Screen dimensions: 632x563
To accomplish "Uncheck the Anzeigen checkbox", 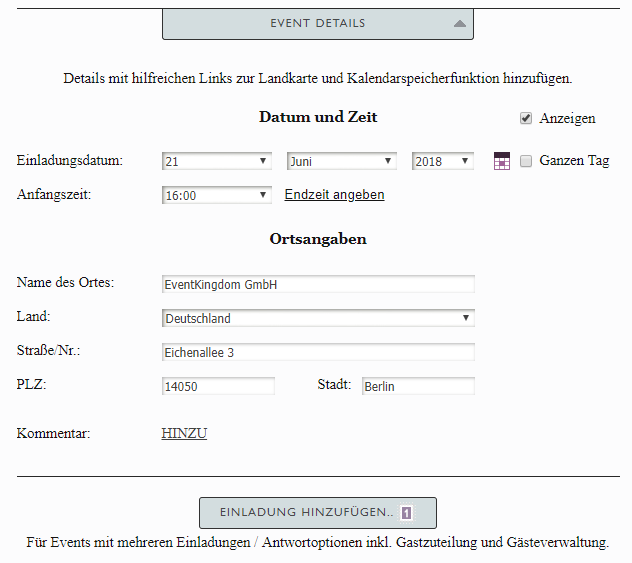I will 526,118.
